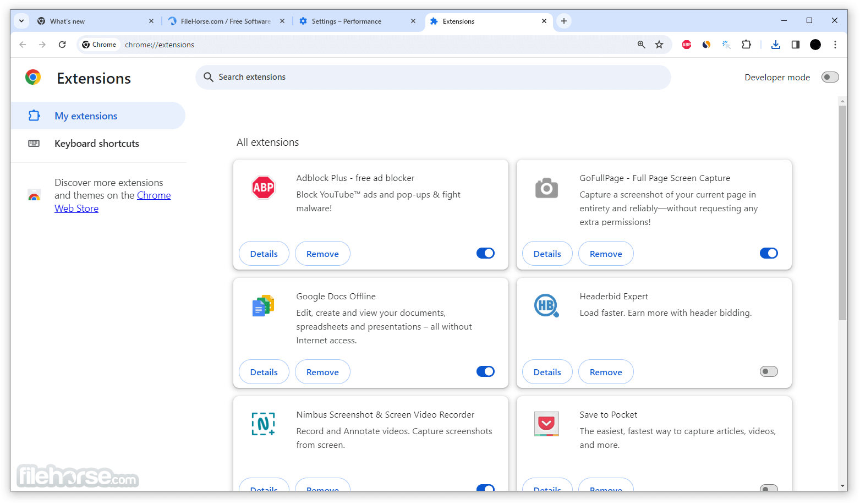Close the Settings – Performance tab

point(413,21)
